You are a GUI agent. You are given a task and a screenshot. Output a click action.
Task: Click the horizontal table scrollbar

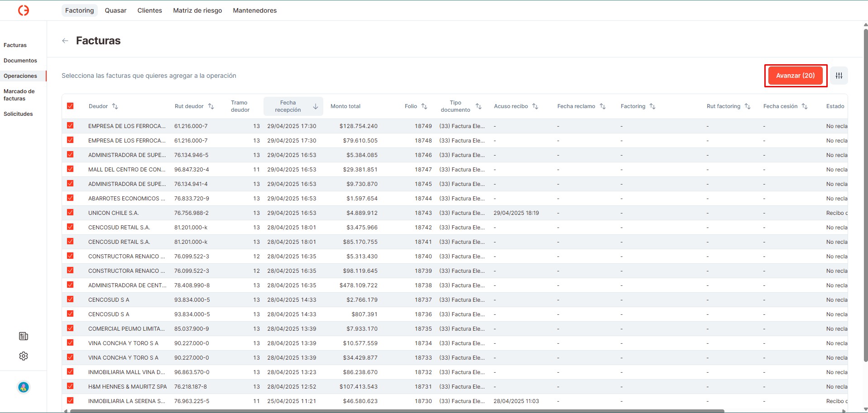tap(394, 411)
